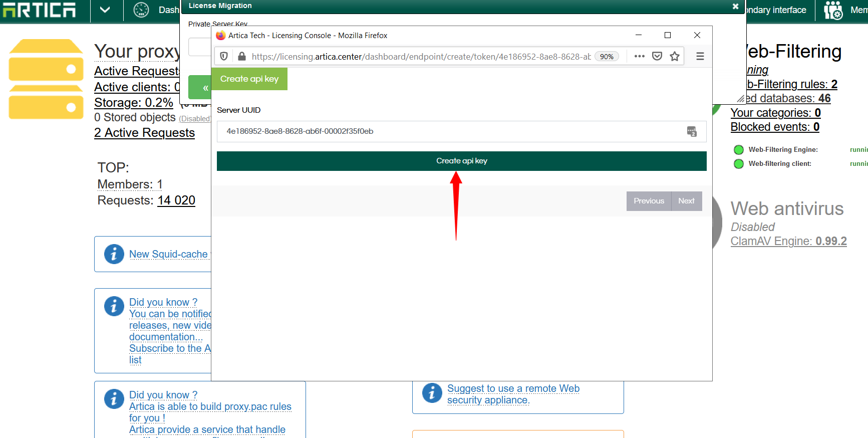Select the green Create api key tab
The height and width of the screenshot is (438, 868).
[x=249, y=79]
